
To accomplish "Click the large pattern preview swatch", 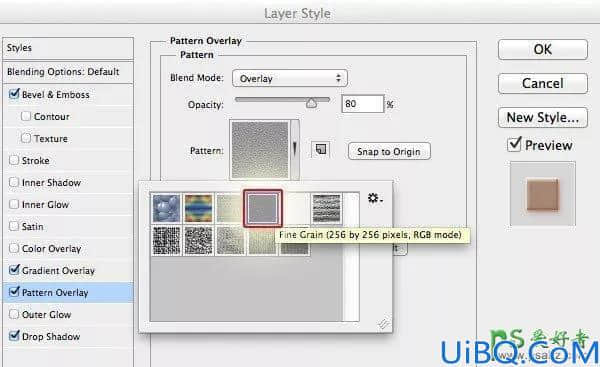I will coord(260,150).
